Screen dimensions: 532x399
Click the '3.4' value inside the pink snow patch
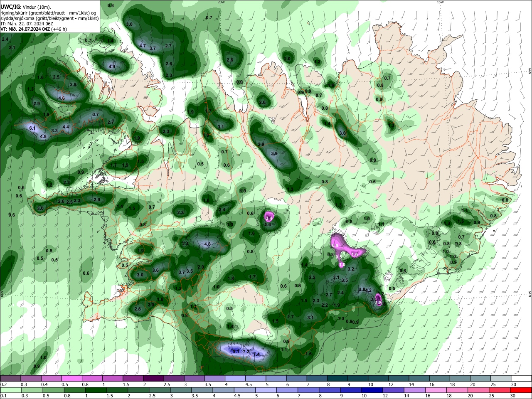[269, 218]
